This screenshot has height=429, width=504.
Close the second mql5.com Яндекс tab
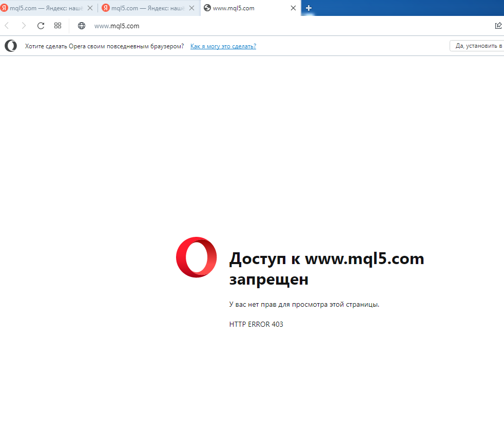point(191,8)
